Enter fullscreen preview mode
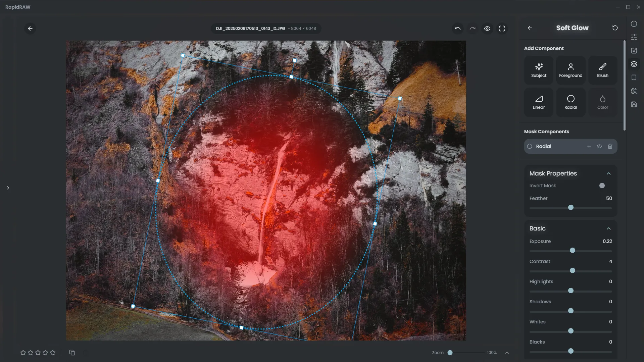 (502, 29)
